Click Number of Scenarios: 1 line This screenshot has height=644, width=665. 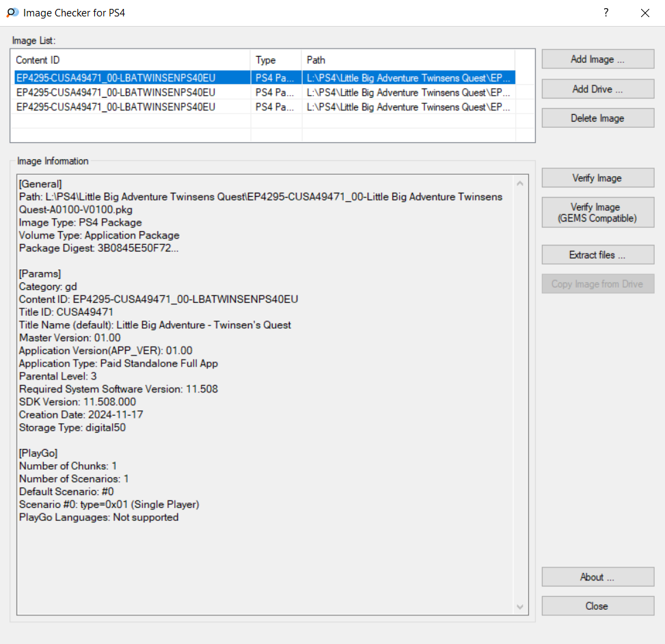[x=74, y=479]
